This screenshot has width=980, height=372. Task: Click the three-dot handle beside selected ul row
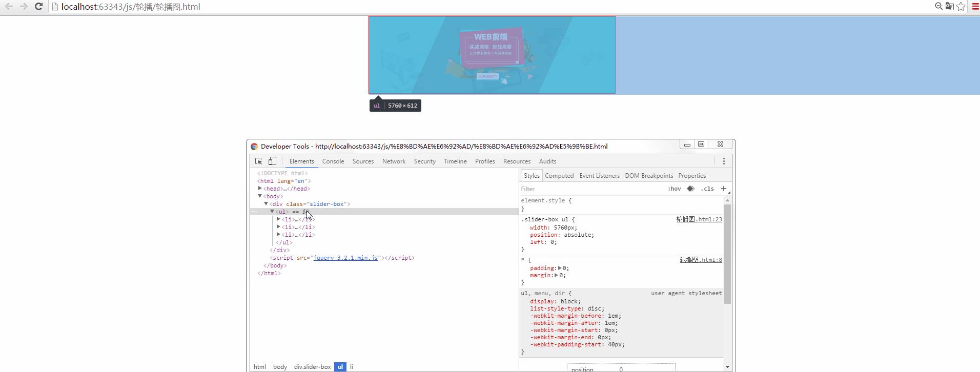pyautogui.click(x=254, y=212)
